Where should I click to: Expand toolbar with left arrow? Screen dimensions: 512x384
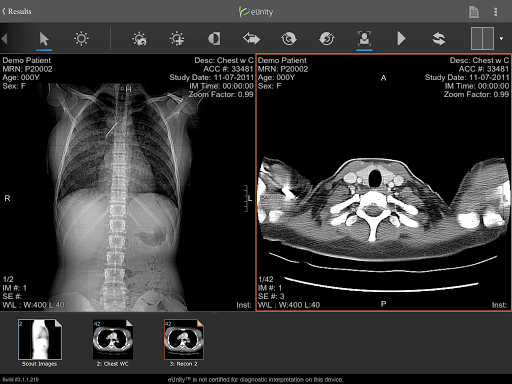4,39
